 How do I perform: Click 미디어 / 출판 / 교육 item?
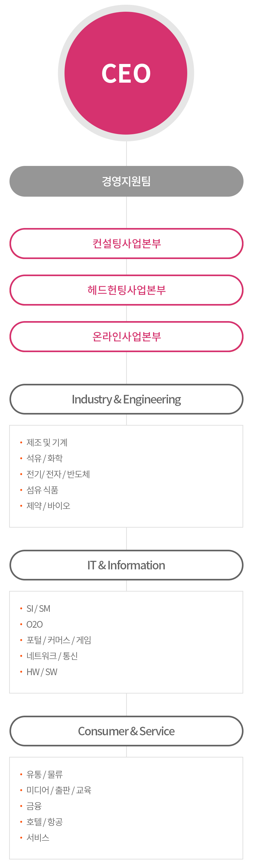(59, 790)
